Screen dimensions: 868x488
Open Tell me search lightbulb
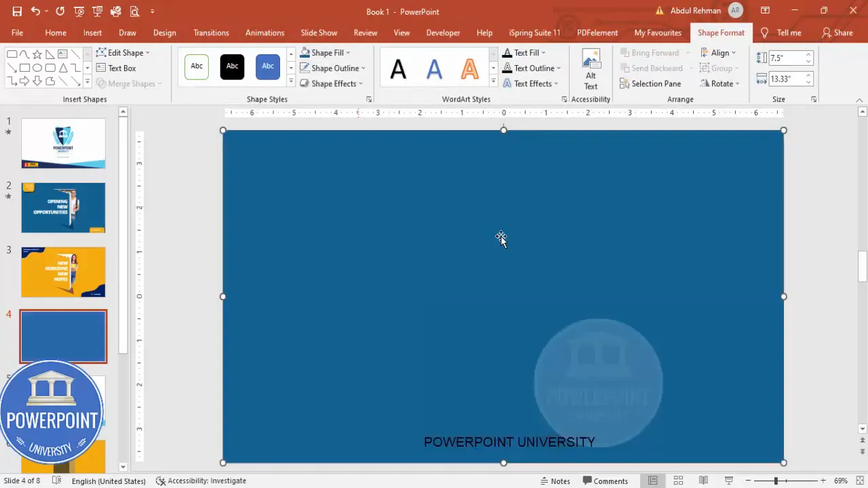tap(765, 33)
